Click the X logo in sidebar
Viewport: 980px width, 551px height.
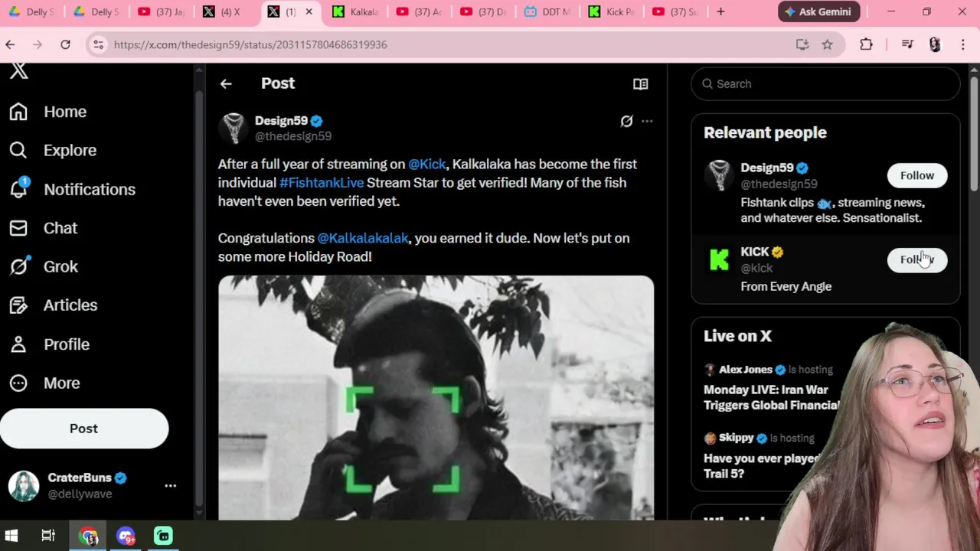19,71
